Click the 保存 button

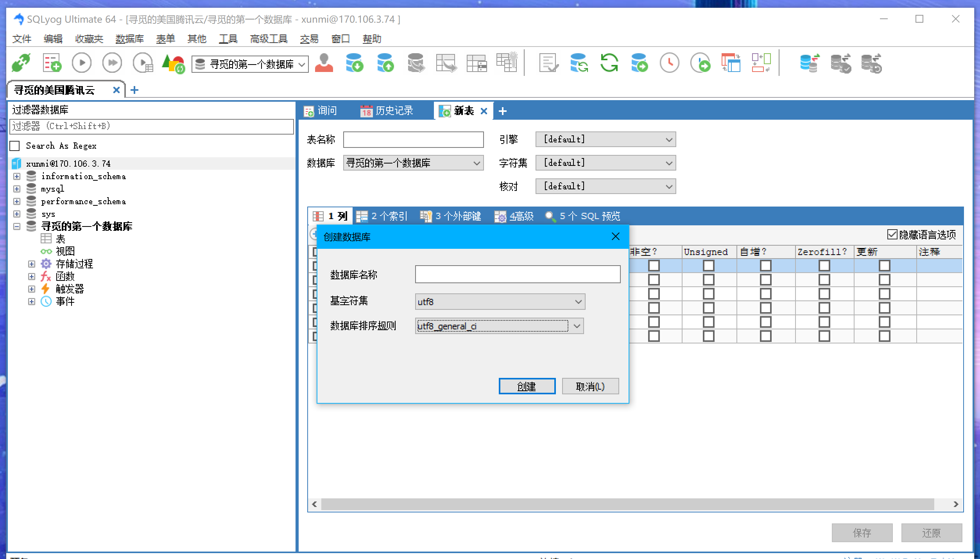pyautogui.click(x=862, y=533)
